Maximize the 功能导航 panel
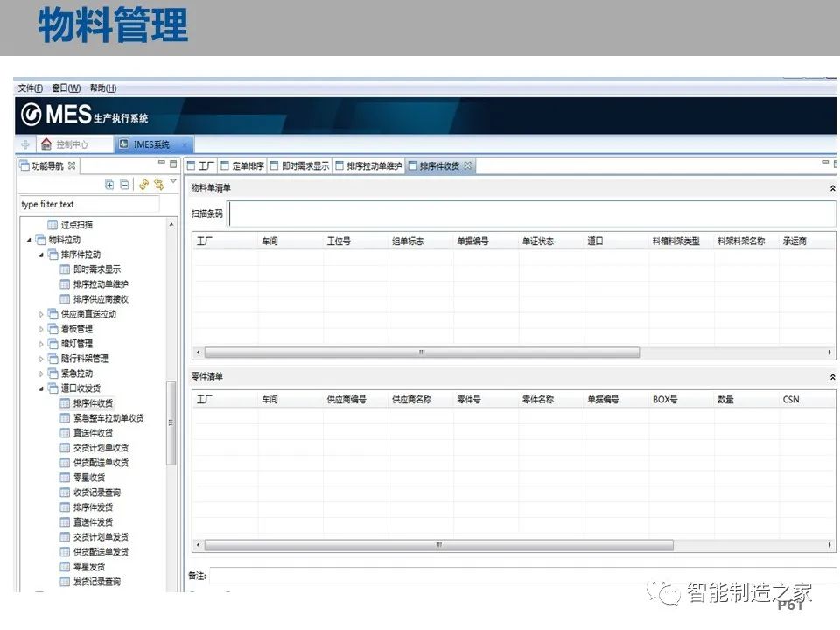The width and height of the screenshot is (840, 630). tap(173, 164)
